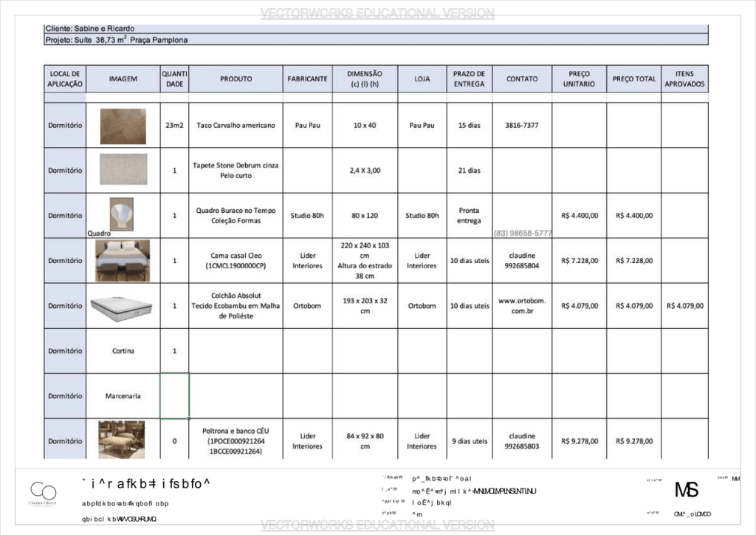Select the Poltrona e banco CÉU photo
756x535 pixels.
tap(122, 439)
